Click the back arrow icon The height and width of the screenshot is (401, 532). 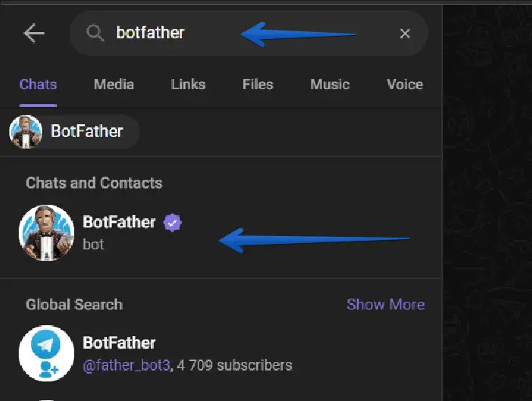(x=34, y=33)
